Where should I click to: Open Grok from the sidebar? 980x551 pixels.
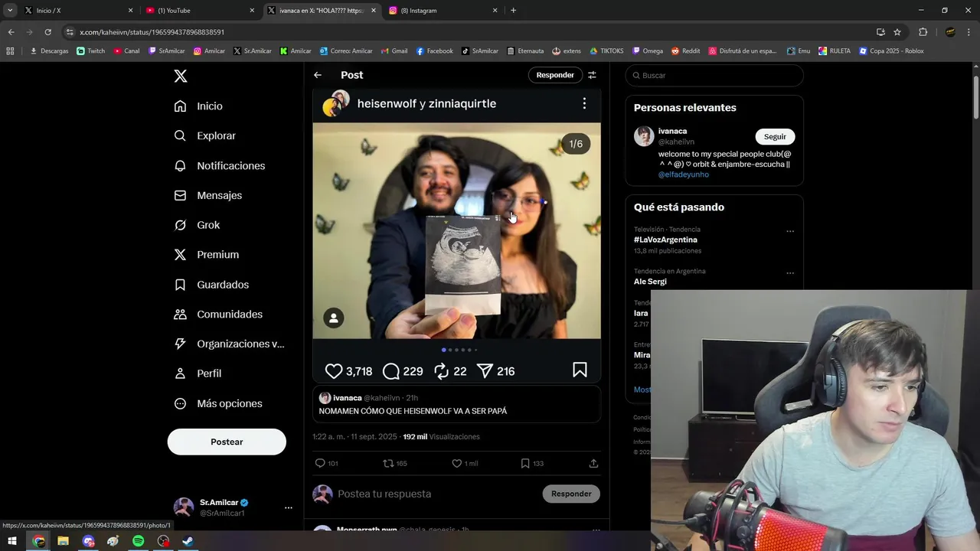coord(197,225)
